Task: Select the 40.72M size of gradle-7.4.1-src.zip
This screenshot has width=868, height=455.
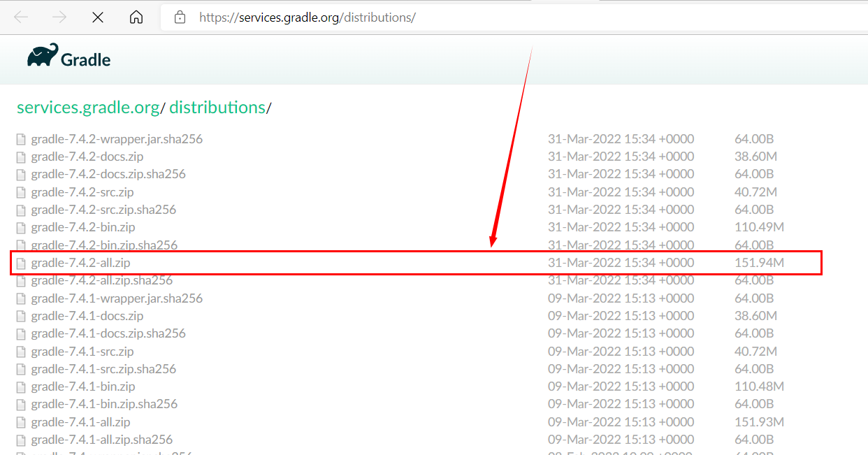Action: tap(755, 351)
